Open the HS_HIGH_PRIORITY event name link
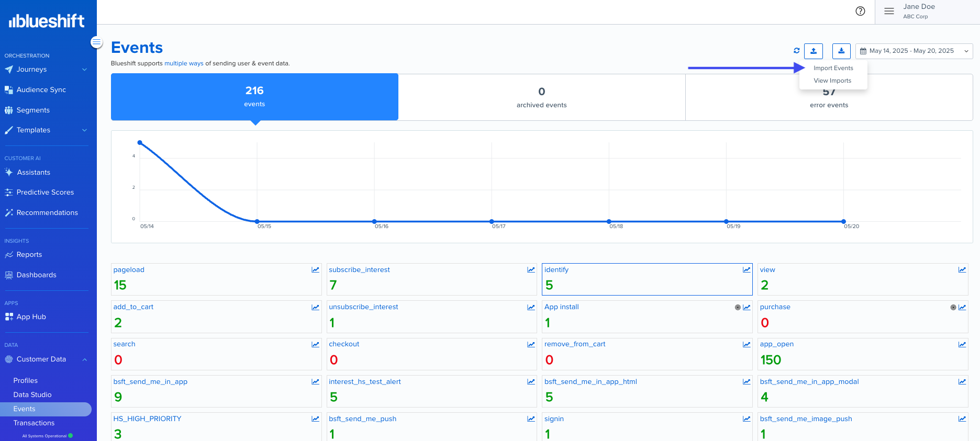This screenshot has height=441, width=980. pyautogui.click(x=147, y=419)
